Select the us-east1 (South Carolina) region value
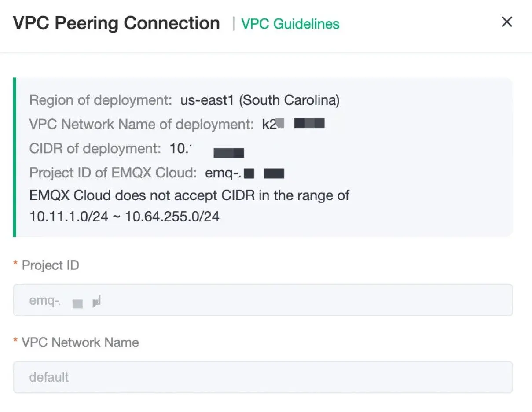The width and height of the screenshot is (532, 412). tap(260, 100)
